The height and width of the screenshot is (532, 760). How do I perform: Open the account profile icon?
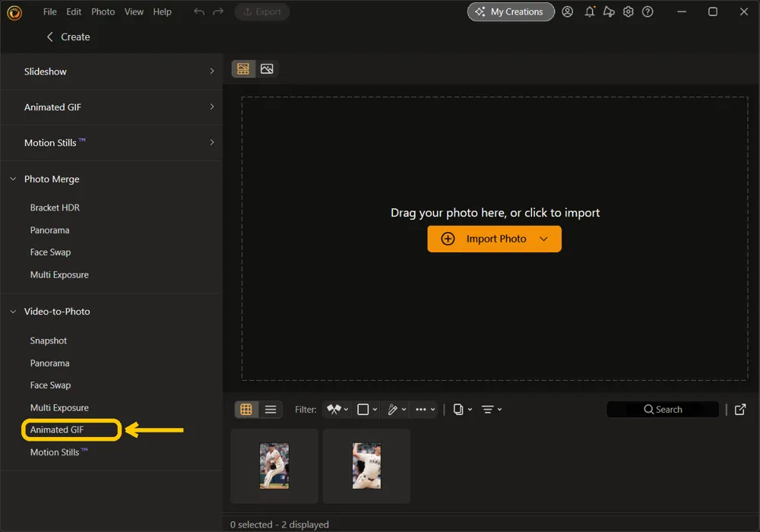[568, 11]
